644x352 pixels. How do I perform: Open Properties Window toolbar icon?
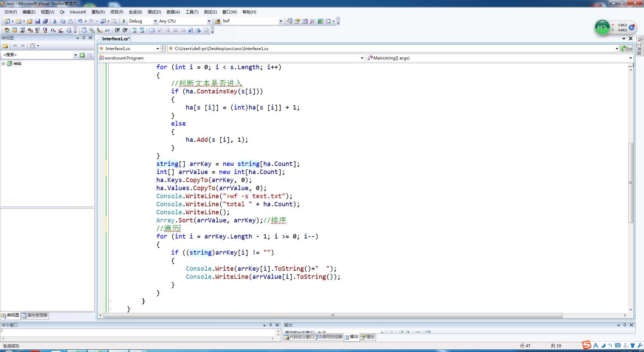[297, 21]
